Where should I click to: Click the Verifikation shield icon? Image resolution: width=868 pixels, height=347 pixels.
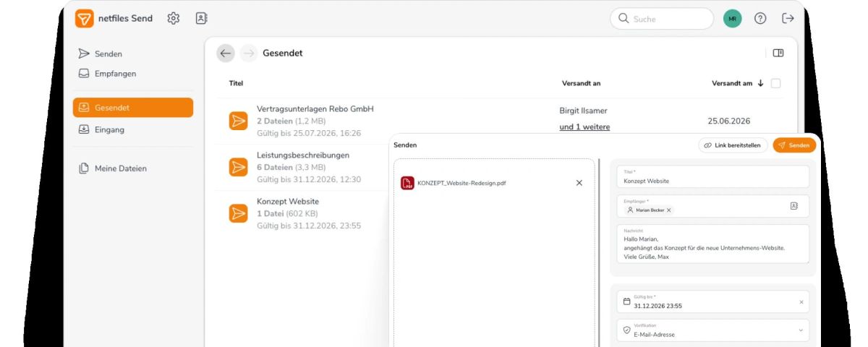coord(626,330)
